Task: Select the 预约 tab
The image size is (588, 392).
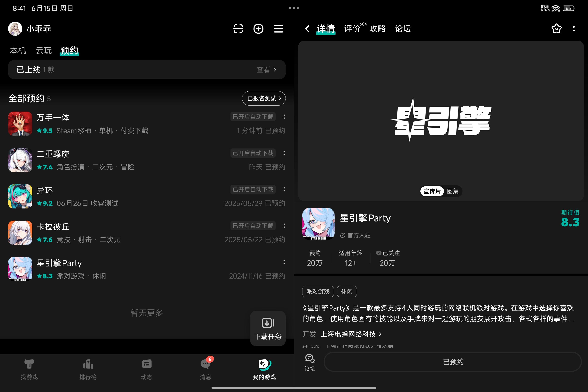Action: 69,50
